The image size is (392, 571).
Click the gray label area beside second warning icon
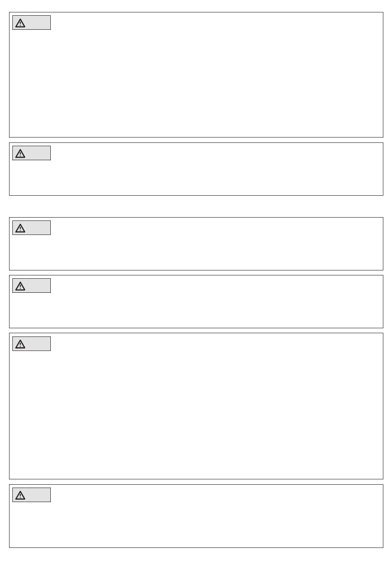tap(38, 153)
